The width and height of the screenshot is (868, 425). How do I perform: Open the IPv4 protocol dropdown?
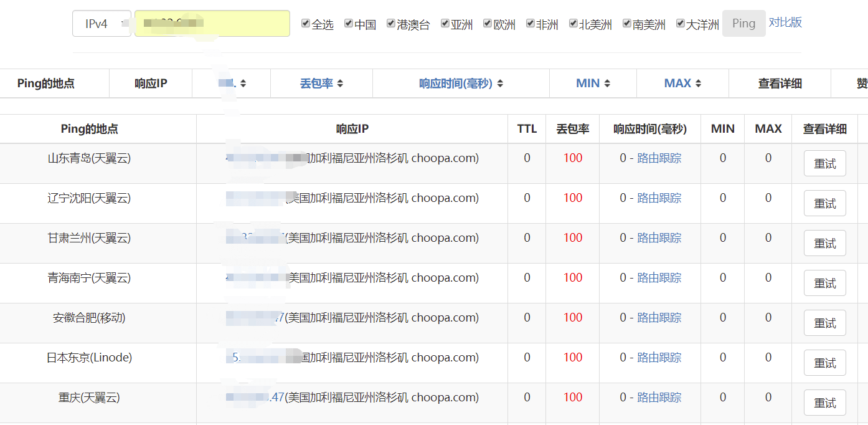101,24
